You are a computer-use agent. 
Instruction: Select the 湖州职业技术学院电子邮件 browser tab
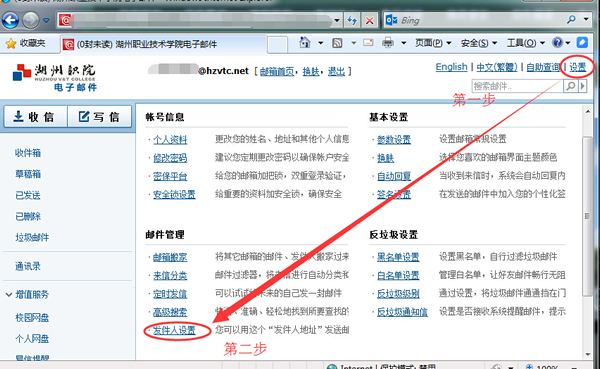click(x=163, y=44)
